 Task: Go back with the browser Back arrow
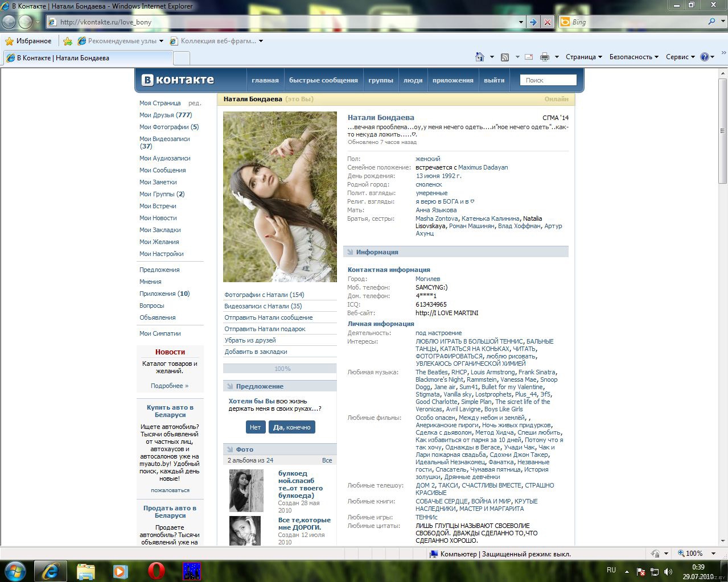[x=9, y=22]
